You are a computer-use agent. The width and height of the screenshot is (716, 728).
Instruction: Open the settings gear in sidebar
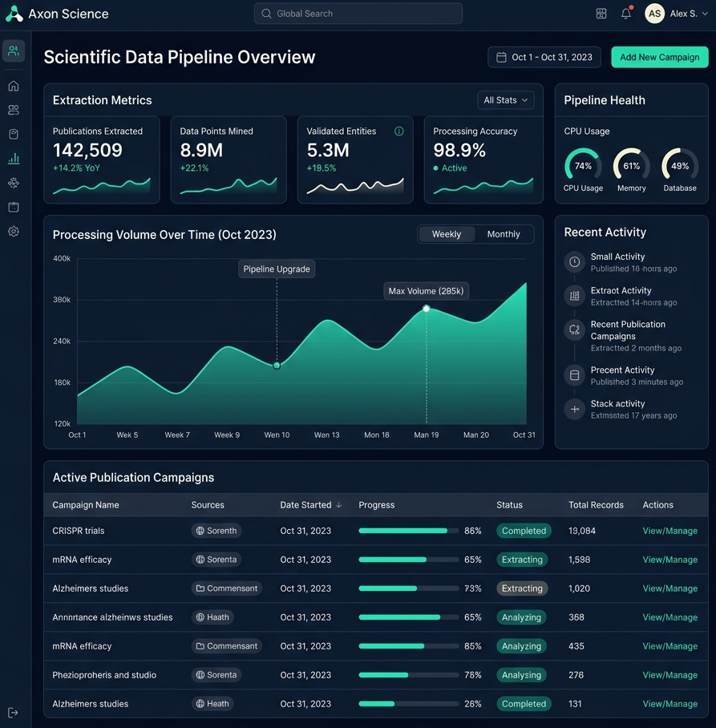[14, 231]
